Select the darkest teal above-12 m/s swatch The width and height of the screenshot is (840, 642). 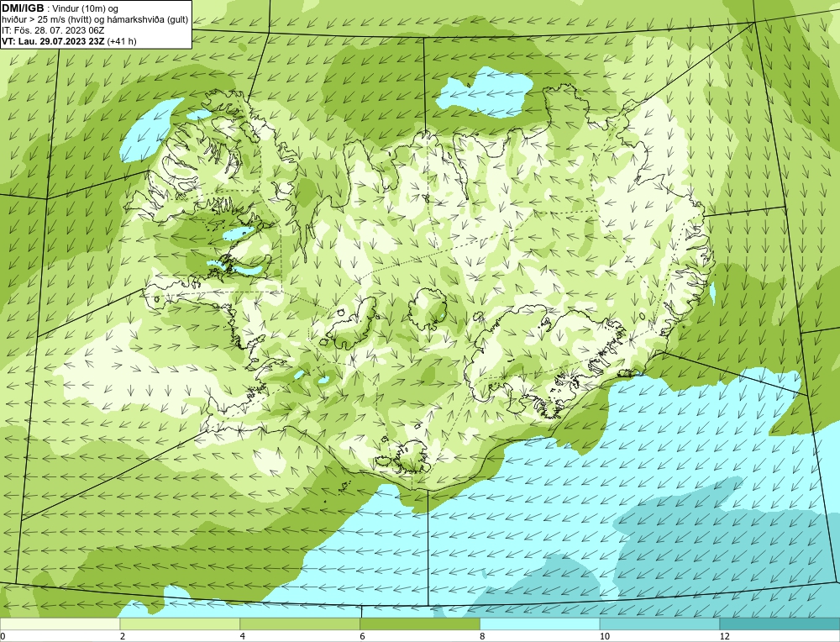click(x=780, y=624)
